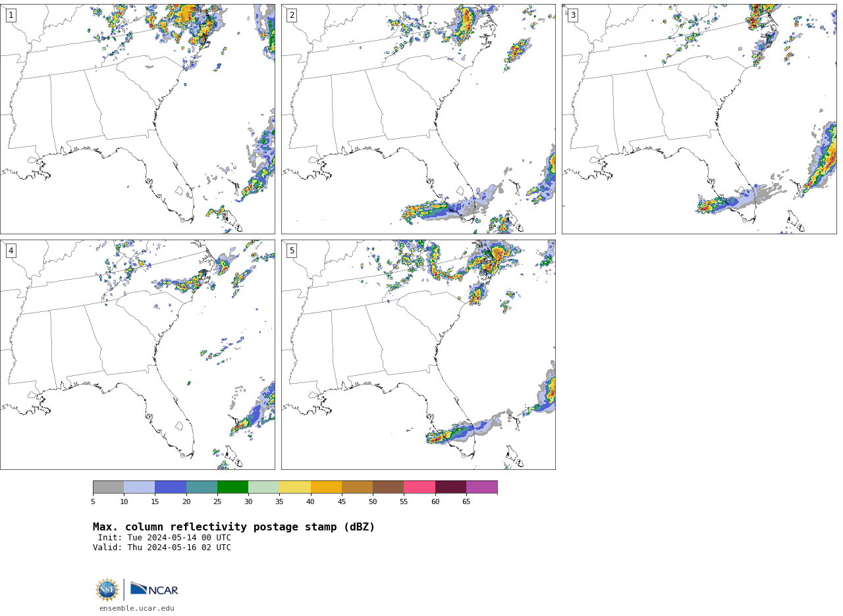The image size is (843, 616).
Task: Click the ensemble.ucar.edu text
Action: [x=137, y=609]
